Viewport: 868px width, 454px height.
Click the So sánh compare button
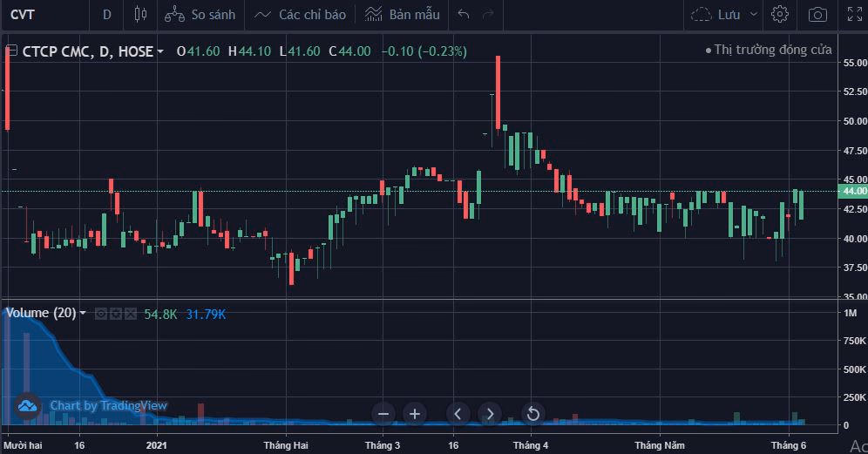pyautogui.click(x=200, y=14)
